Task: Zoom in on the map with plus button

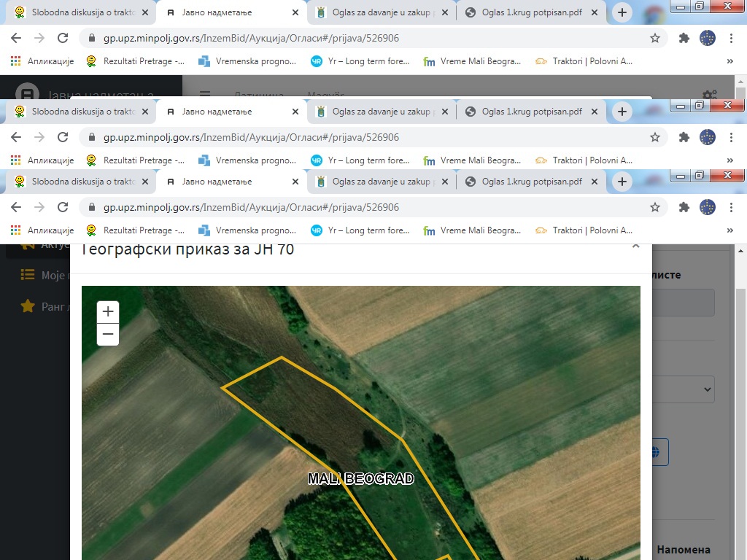Action: point(108,312)
